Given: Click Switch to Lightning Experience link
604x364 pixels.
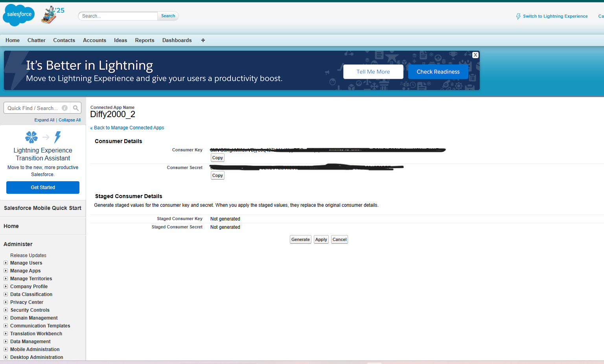Looking at the screenshot, I should click(555, 17).
